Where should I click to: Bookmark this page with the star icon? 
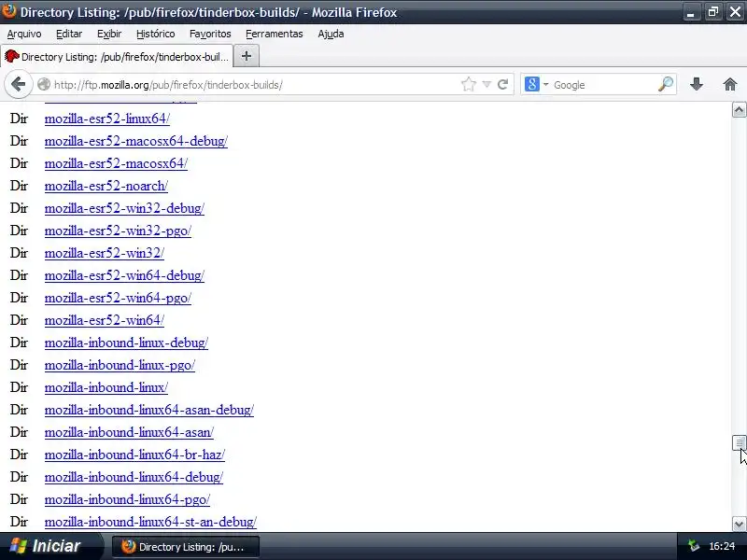[x=469, y=85]
